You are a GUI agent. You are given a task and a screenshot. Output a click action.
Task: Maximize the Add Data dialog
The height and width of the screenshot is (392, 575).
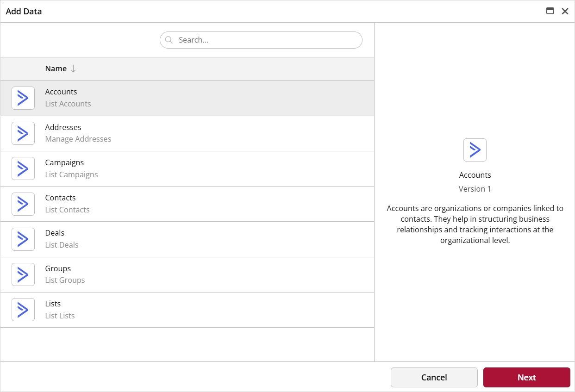550,11
